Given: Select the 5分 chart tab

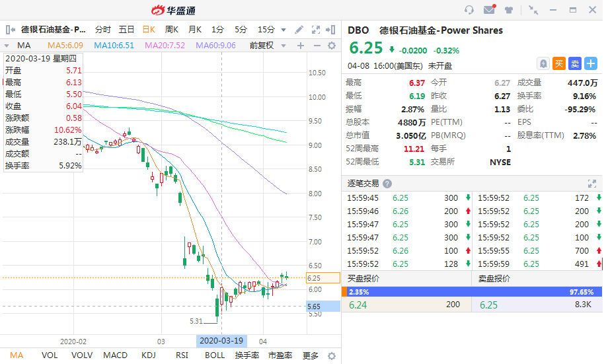Looking at the screenshot, I should (x=241, y=29).
